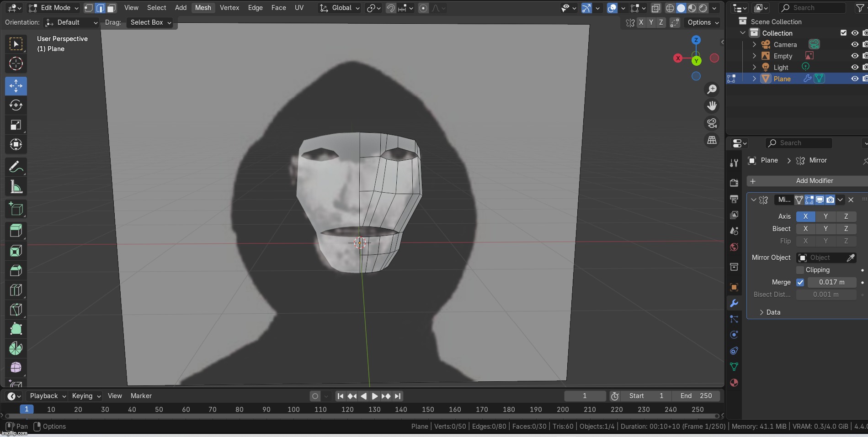
Task: Open the Select menu
Action: coord(156,8)
